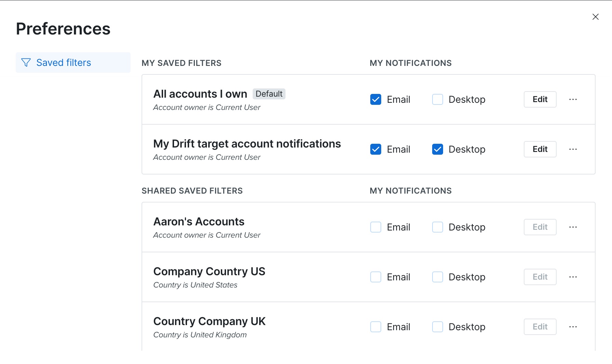
Task: Click Edit button for Company Country US
Action: [540, 277]
